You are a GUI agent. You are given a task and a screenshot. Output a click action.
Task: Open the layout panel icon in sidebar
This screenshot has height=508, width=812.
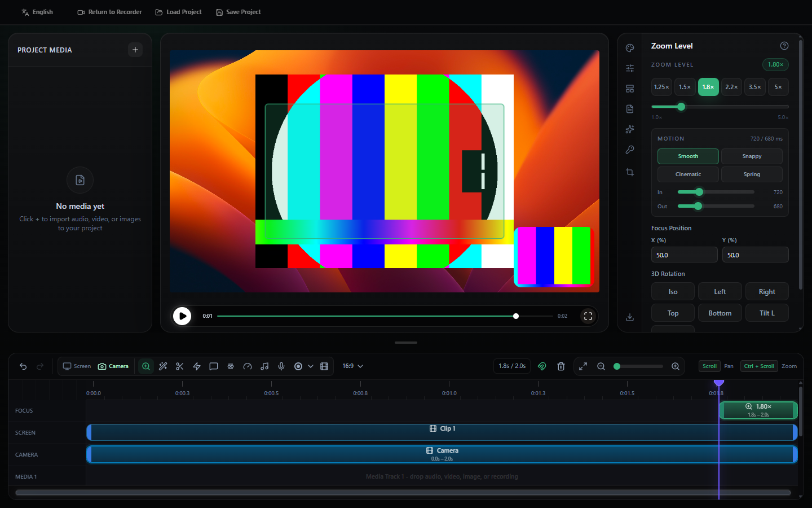coord(630,89)
